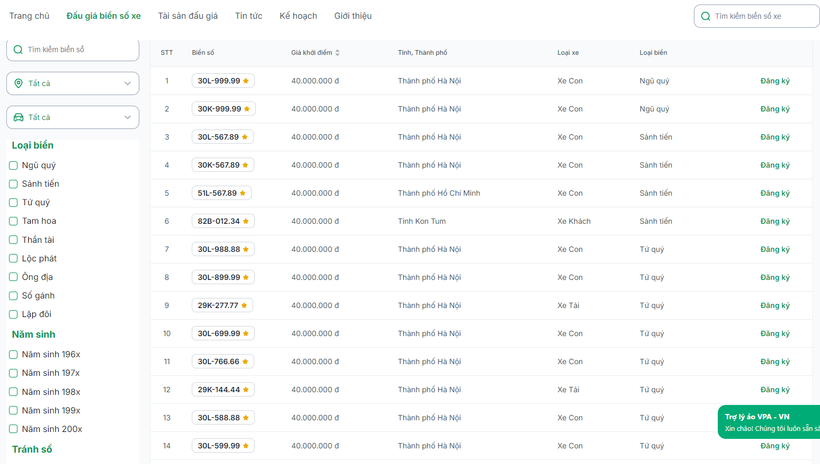
Task: Click the star beside plate 51L-567.89
Action: coord(243,193)
